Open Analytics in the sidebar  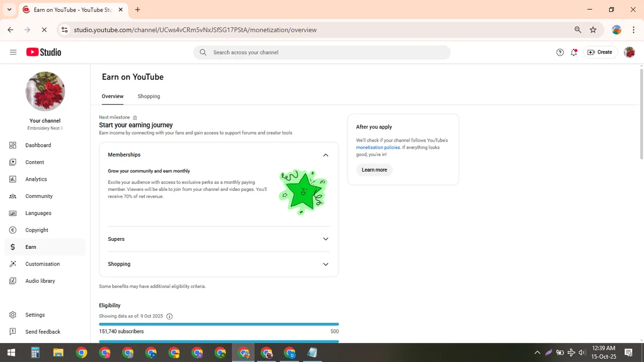tap(45, 179)
